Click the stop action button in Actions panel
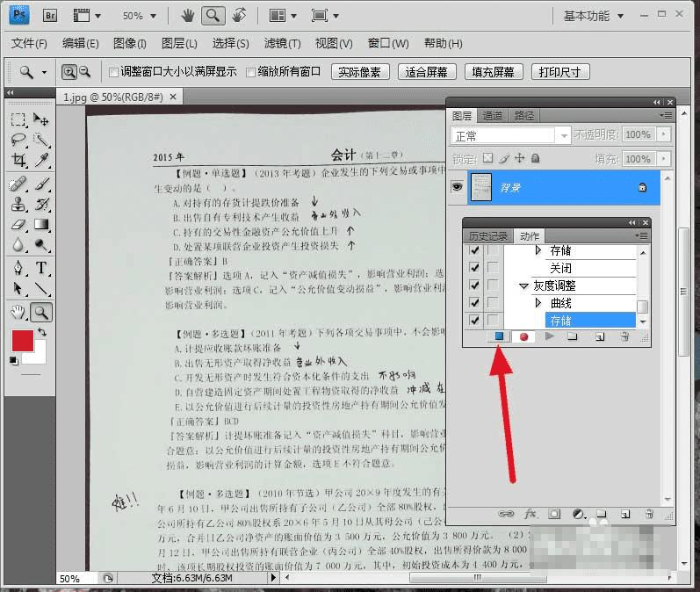Screen dimensions: 700x592 click(x=499, y=336)
